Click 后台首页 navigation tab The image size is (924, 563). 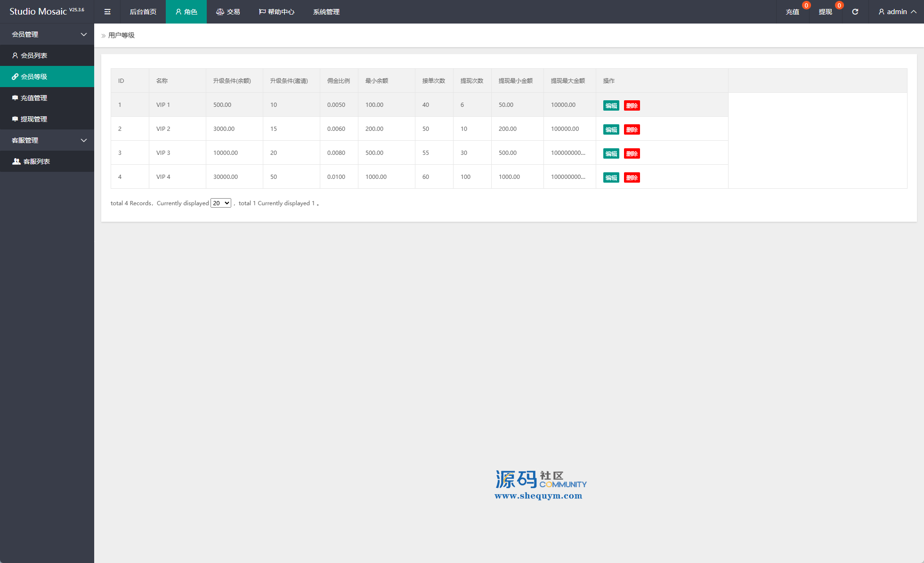(143, 12)
